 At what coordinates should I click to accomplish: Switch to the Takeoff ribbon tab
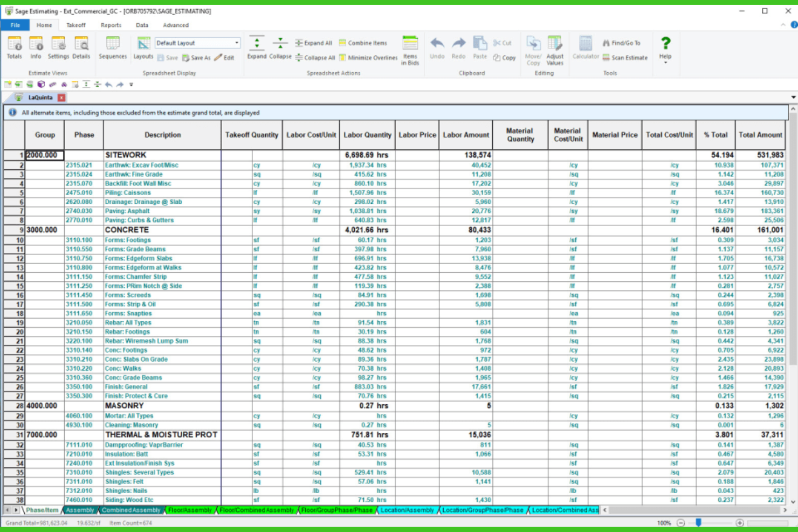point(76,25)
